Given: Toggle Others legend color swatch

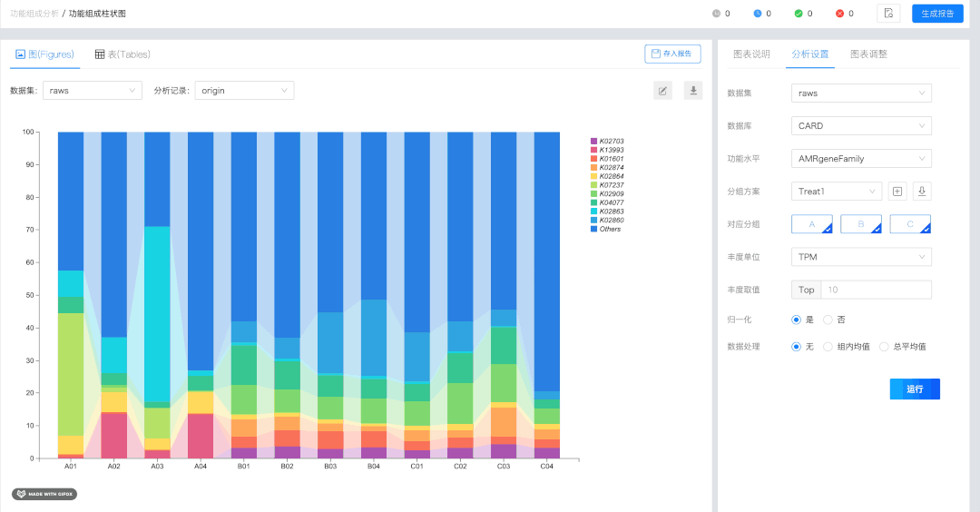Looking at the screenshot, I should coord(593,229).
